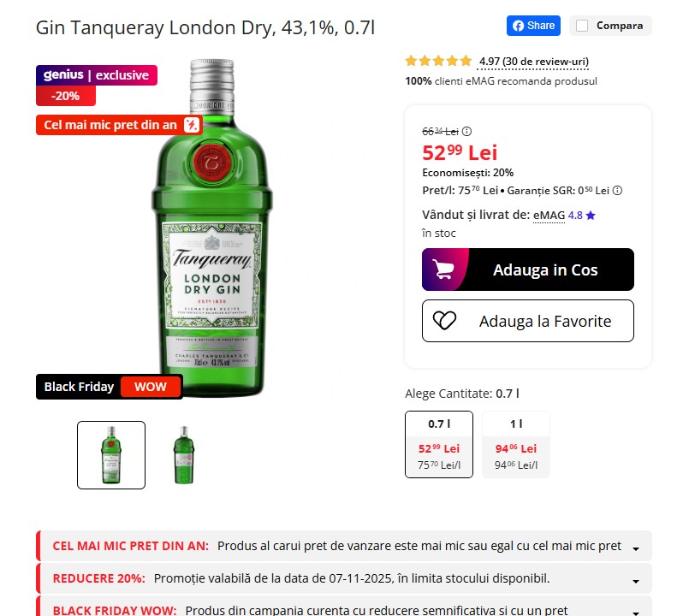This screenshot has width=683, height=616.
Task: Tick the Compara checkbox
Action: 582,26
